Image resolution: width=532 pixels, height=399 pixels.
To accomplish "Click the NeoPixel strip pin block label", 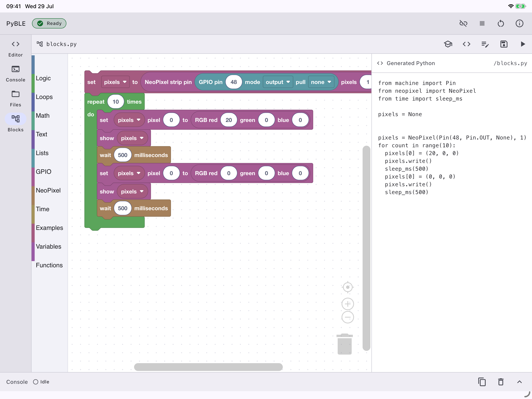I will [x=168, y=82].
